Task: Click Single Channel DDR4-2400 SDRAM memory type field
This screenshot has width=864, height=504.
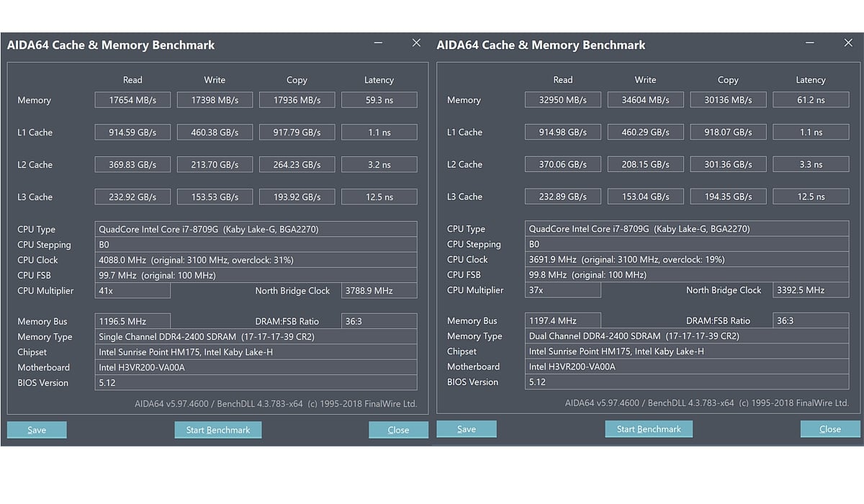Action: pos(256,337)
